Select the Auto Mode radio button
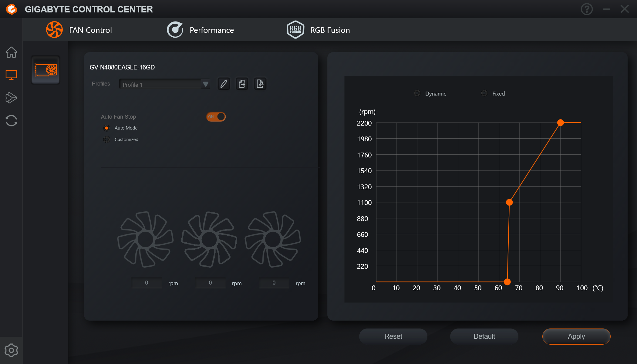Screen dimensions: 637x364 click(107, 128)
